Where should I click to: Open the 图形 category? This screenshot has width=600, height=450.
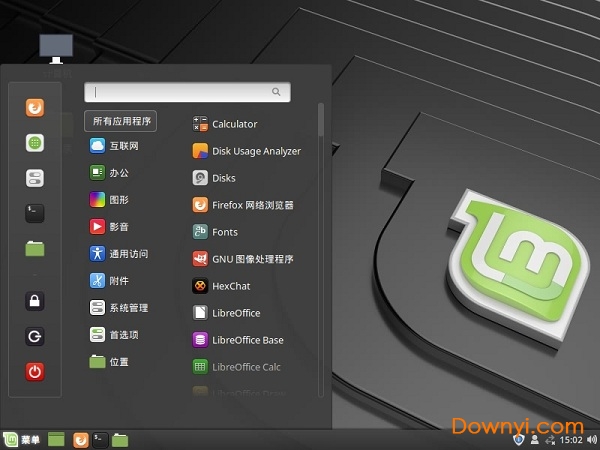(110, 200)
